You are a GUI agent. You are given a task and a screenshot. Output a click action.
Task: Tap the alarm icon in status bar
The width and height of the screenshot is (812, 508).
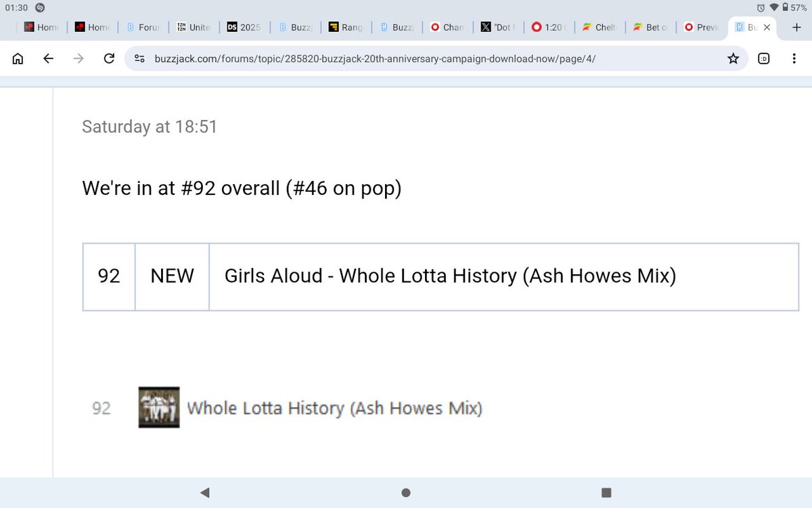[761, 7]
